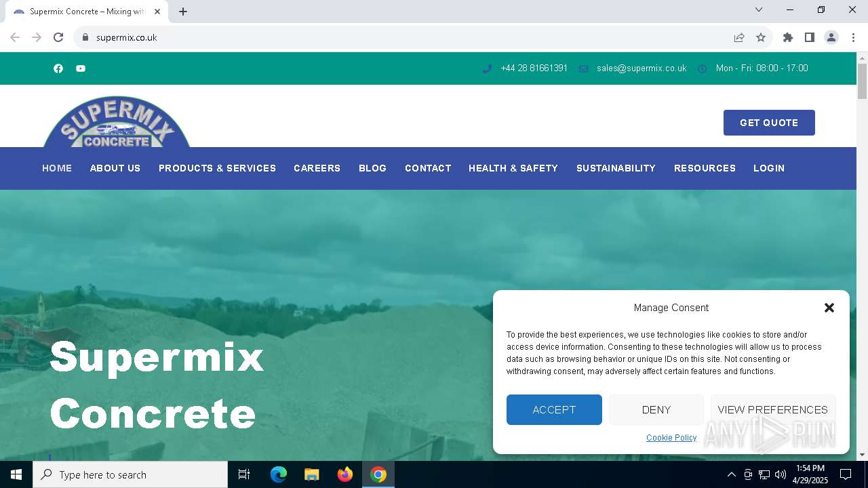The width and height of the screenshot is (868, 488).
Task: Go to the Home menu item
Action: [57, 168]
